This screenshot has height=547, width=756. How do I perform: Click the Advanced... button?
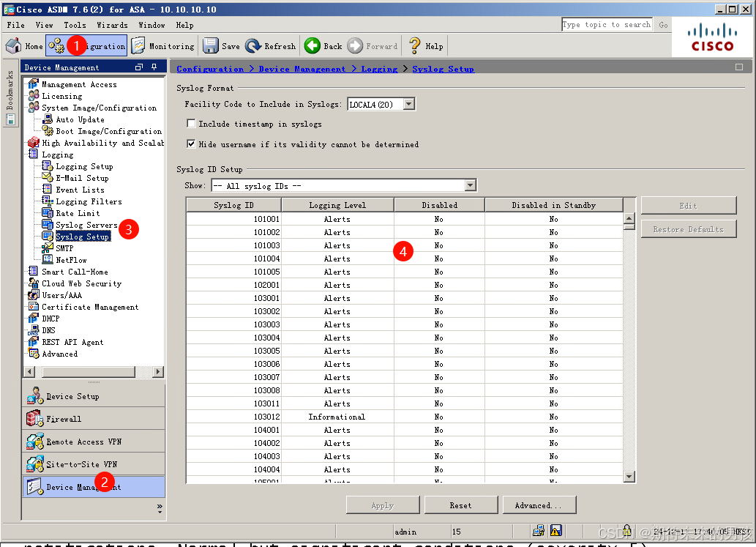[x=539, y=505]
